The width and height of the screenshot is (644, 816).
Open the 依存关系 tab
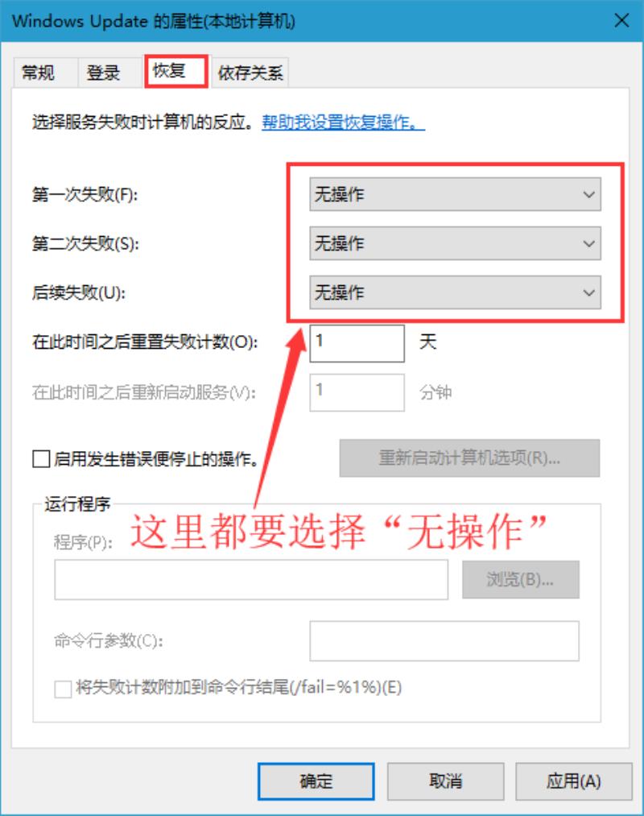pos(250,72)
